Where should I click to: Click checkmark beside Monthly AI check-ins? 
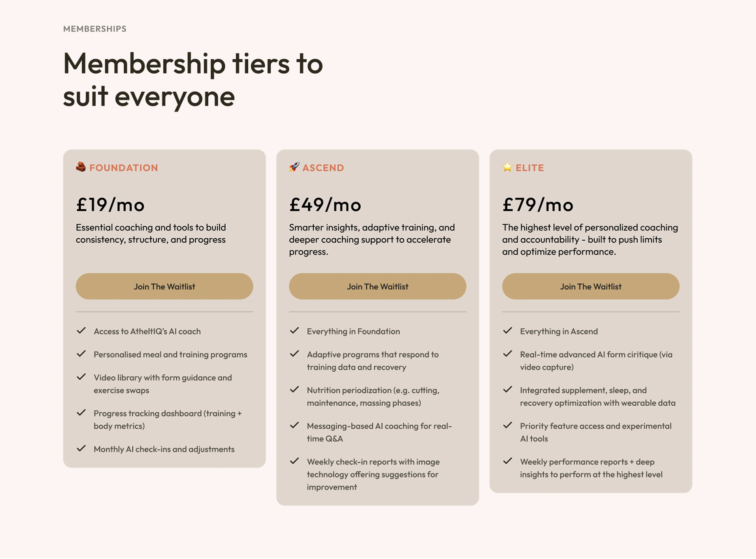click(x=81, y=449)
